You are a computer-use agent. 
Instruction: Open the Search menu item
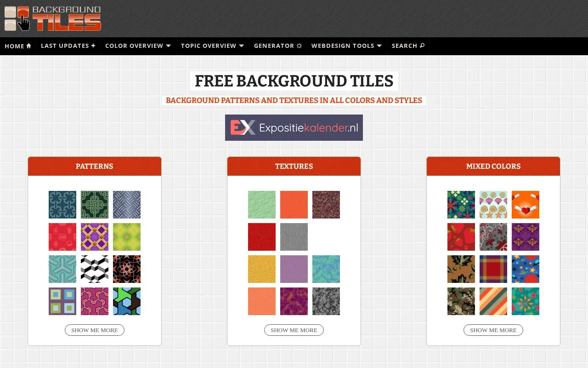[408, 46]
